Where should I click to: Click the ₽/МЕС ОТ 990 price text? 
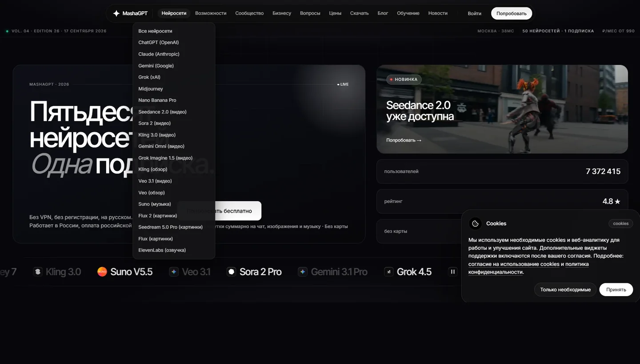click(619, 31)
